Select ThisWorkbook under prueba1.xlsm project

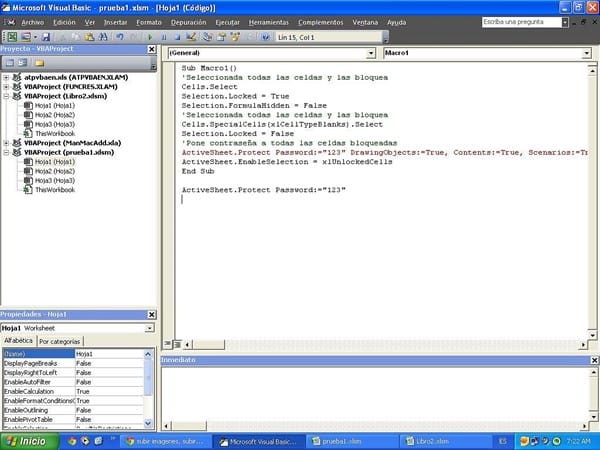tap(54, 189)
